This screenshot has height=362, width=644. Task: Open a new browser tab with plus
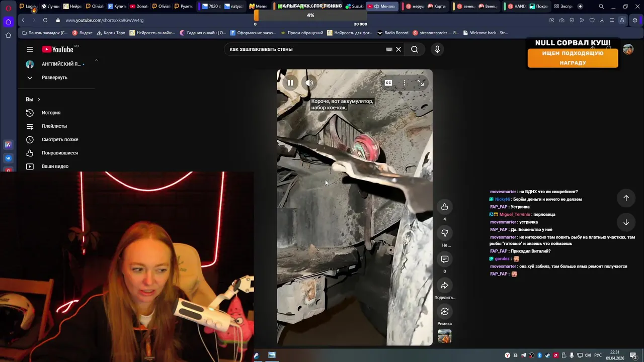pyautogui.click(x=580, y=7)
